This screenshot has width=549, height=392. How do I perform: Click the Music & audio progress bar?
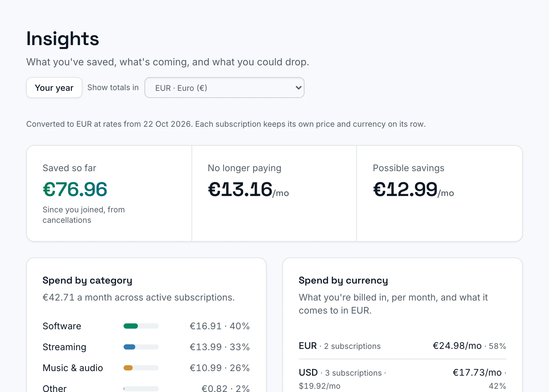[141, 368]
